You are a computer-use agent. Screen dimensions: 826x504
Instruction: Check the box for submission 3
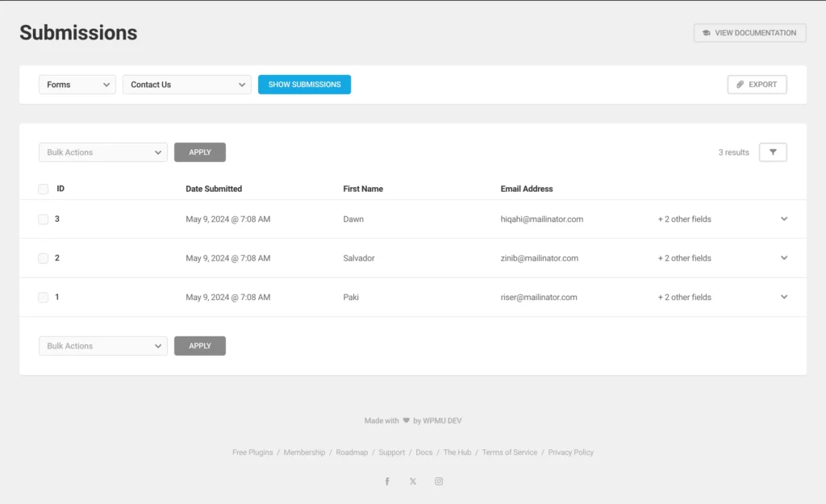[x=44, y=219]
